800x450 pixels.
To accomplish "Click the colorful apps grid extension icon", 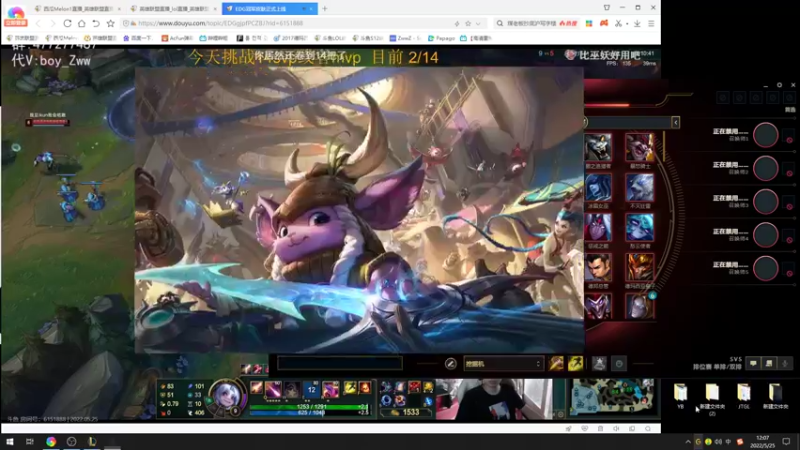I will [589, 23].
